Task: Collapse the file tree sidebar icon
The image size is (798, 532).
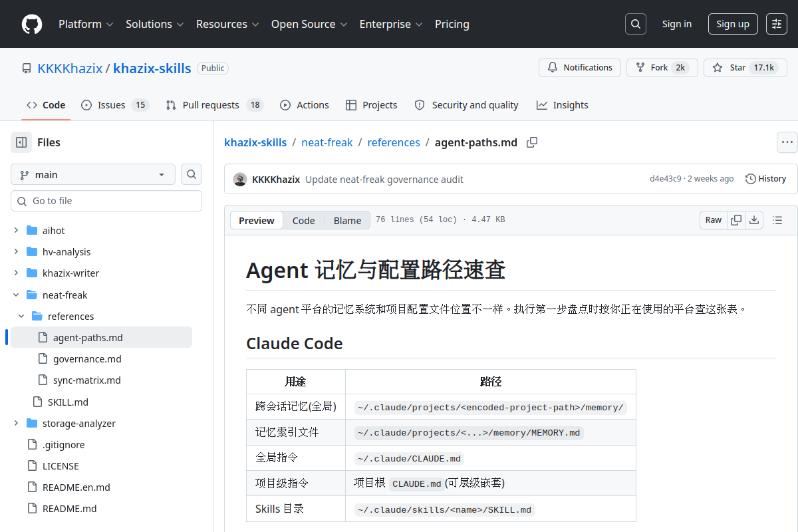Action: (x=21, y=142)
